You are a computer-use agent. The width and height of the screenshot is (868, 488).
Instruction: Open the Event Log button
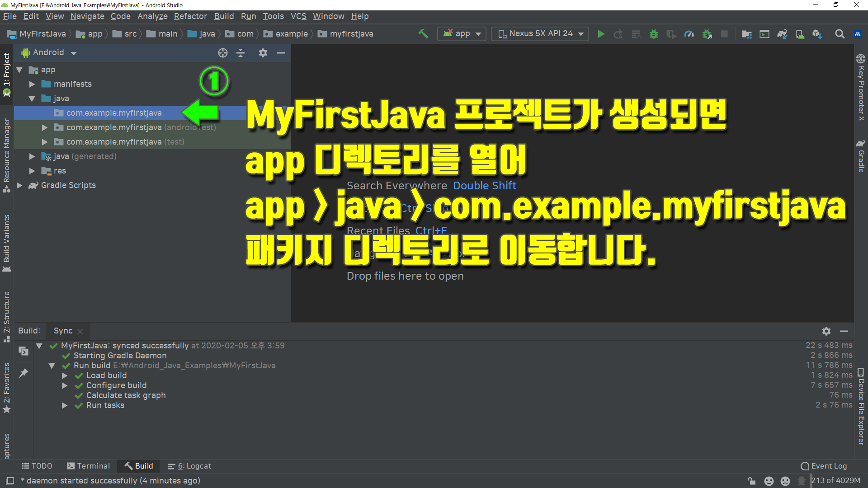tap(824, 466)
